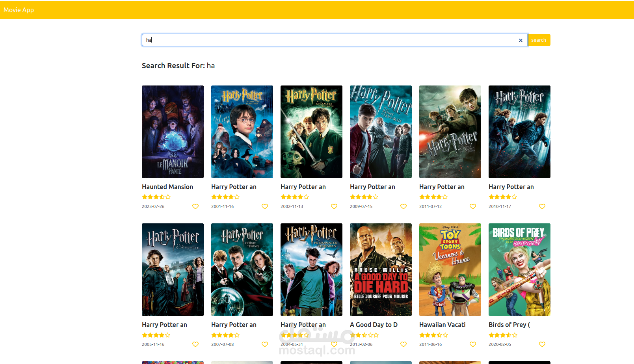The image size is (634, 364).
Task: Open the Haunted Mansion poster
Action: click(x=173, y=132)
